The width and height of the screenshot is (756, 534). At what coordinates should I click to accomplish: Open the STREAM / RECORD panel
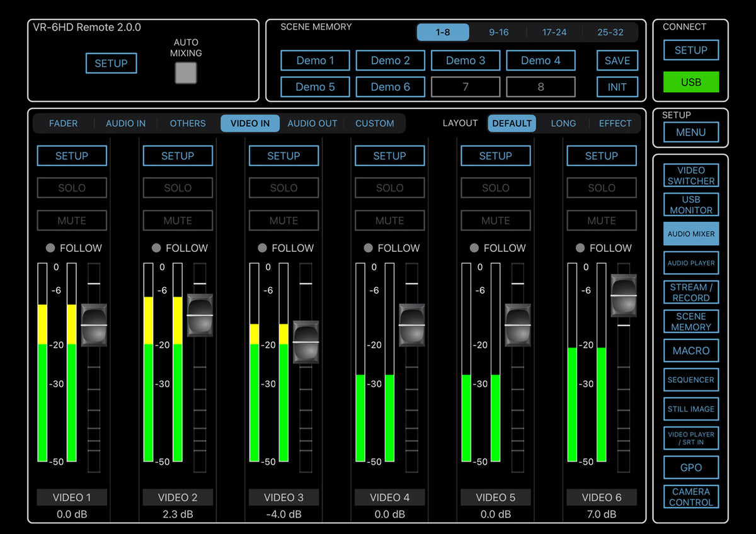[690, 292]
